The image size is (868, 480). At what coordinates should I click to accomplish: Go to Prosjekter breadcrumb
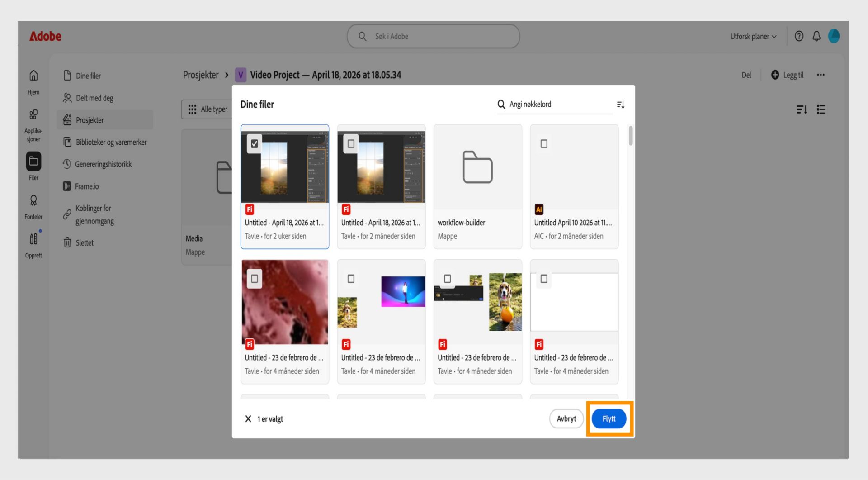click(201, 75)
